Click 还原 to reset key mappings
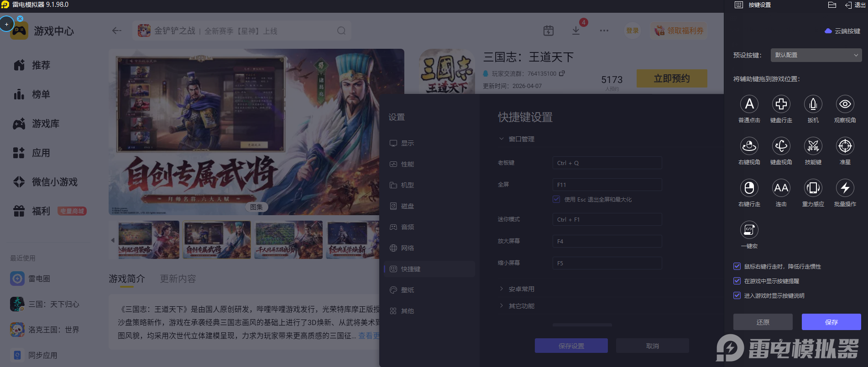The width and height of the screenshot is (868, 367). (763, 322)
